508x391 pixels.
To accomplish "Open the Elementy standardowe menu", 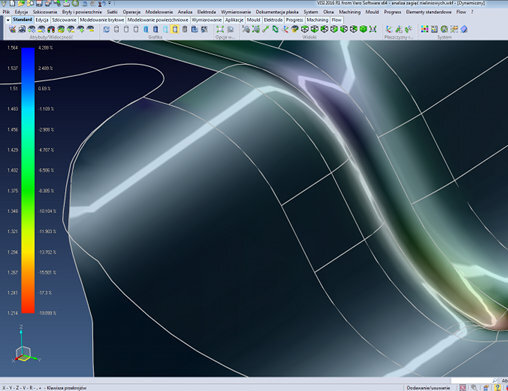I will tap(428, 12).
